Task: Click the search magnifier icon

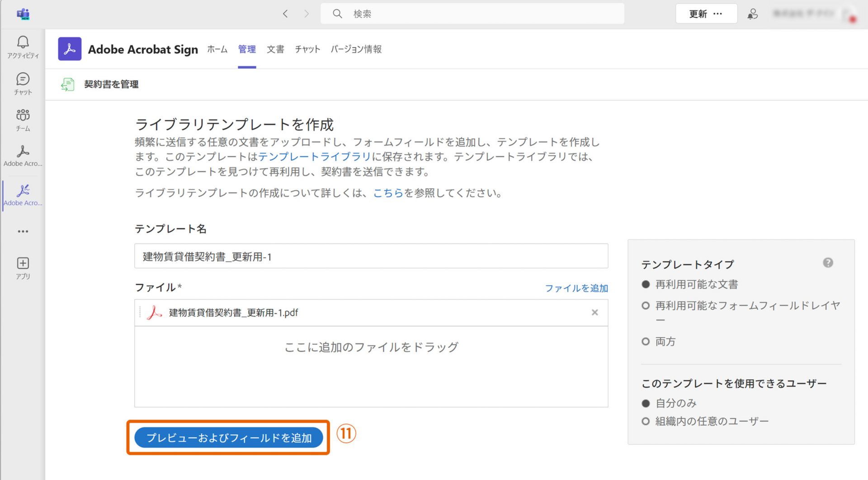Action: [337, 14]
